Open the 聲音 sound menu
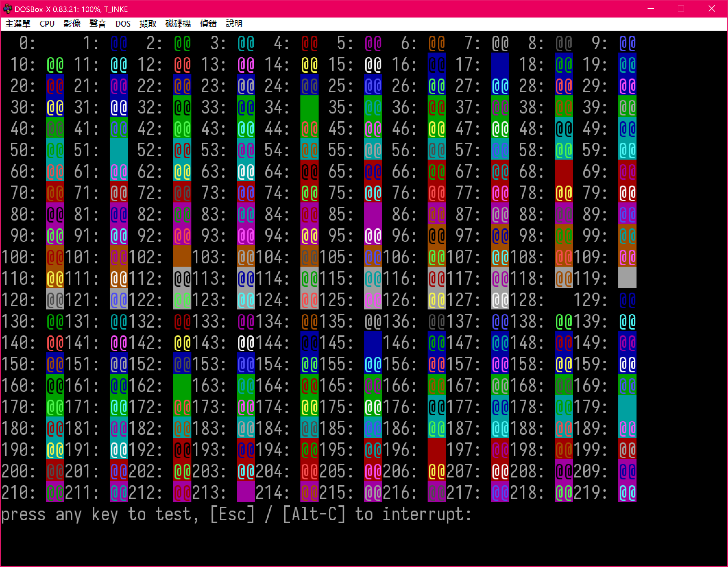Screen dimensions: 728x567 (x=98, y=24)
